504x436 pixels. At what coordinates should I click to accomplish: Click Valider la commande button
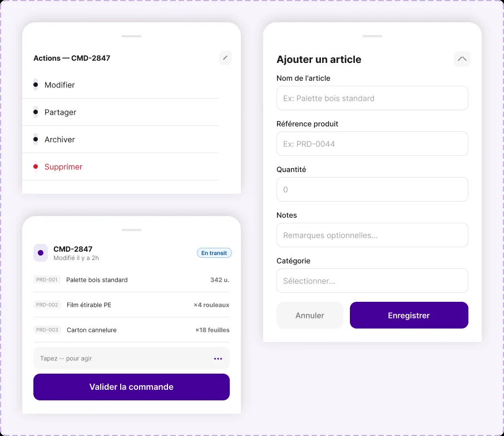(x=131, y=387)
